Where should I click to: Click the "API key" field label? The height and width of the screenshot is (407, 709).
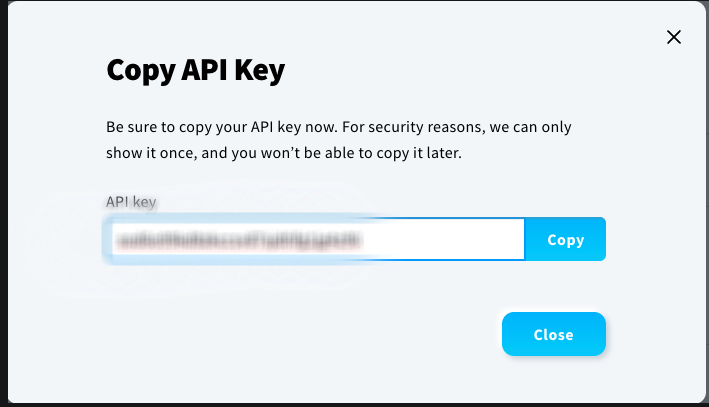(x=132, y=201)
